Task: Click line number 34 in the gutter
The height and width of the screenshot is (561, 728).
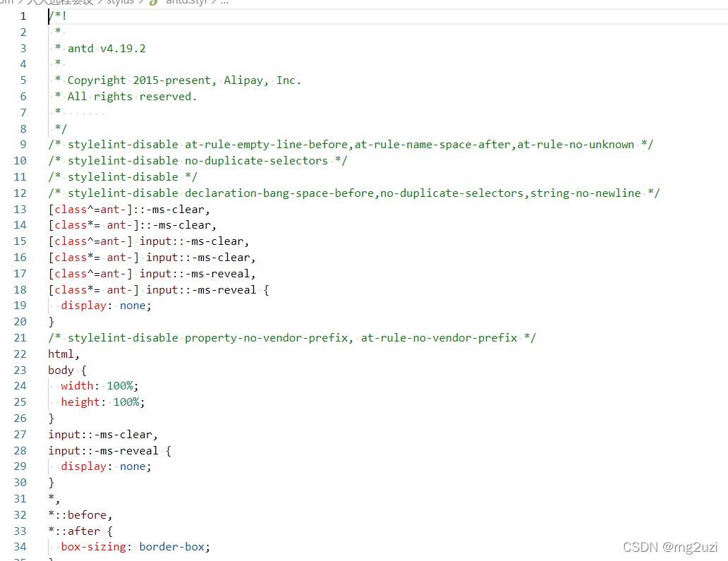Action: [20, 546]
